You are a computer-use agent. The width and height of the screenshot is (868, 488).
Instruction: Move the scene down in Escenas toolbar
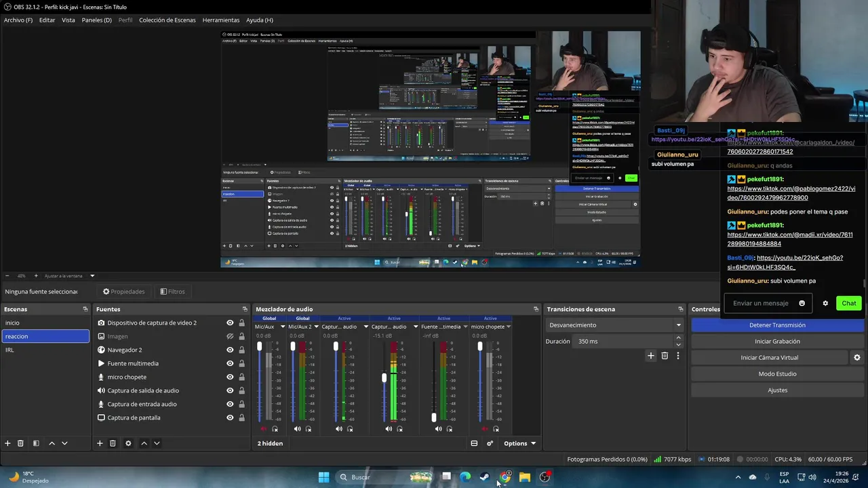tap(64, 443)
